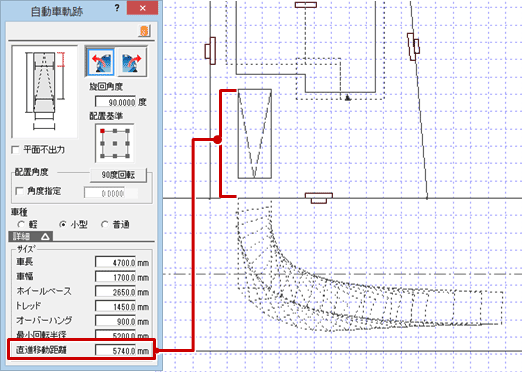Image resolution: width=522 pixels, height=372 pixels.
Task: Select bottom-right placement reference point
Action: (127, 156)
